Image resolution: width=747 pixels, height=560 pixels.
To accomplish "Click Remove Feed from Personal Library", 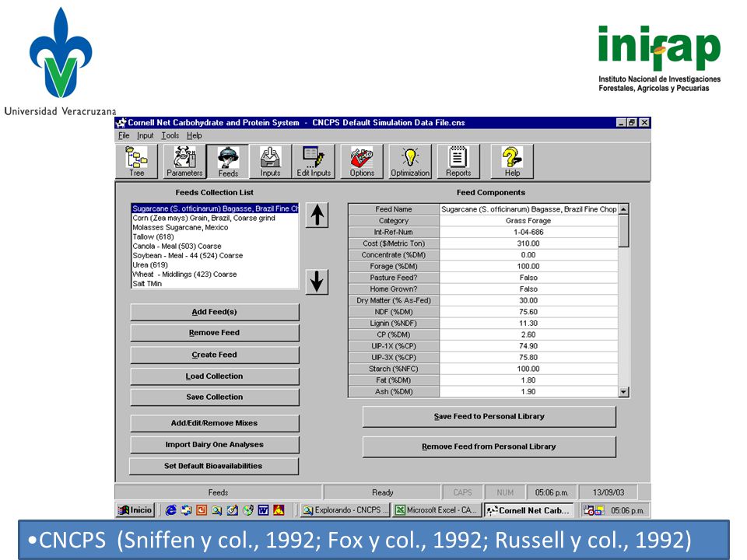I will pyautogui.click(x=489, y=446).
